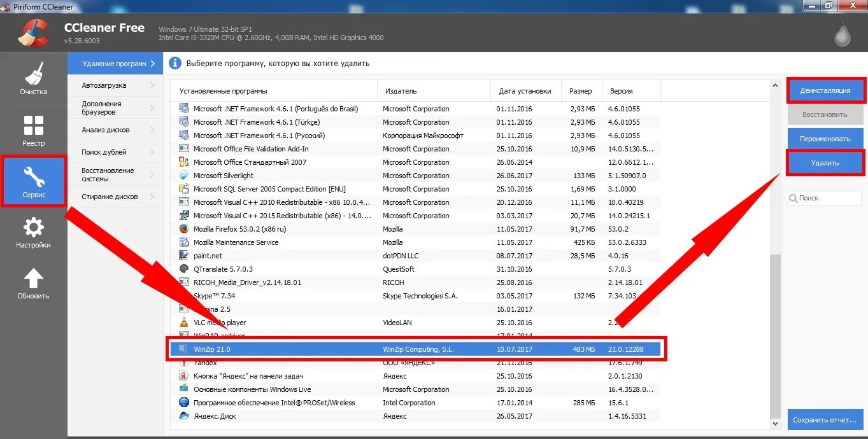
Task: Click the Microsoft SQL Server 2005 Compact icon
Action: [x=184, y=189]
